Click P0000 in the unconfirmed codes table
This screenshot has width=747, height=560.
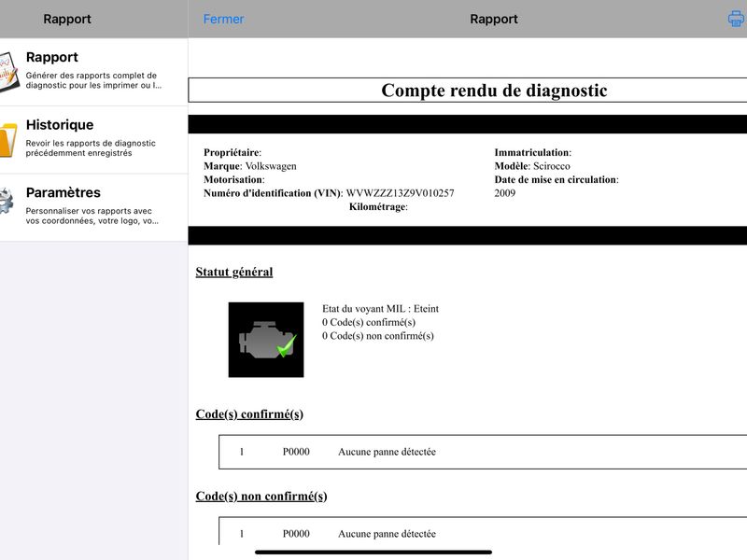coord(296,534)
